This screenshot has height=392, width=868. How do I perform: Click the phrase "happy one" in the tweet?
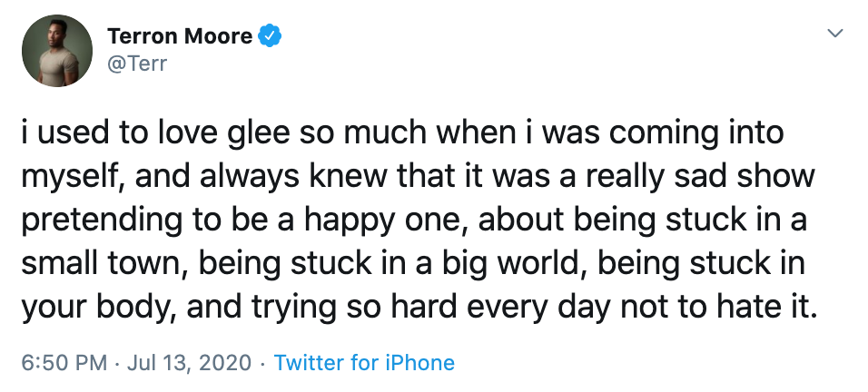click(x=390, y=221)
